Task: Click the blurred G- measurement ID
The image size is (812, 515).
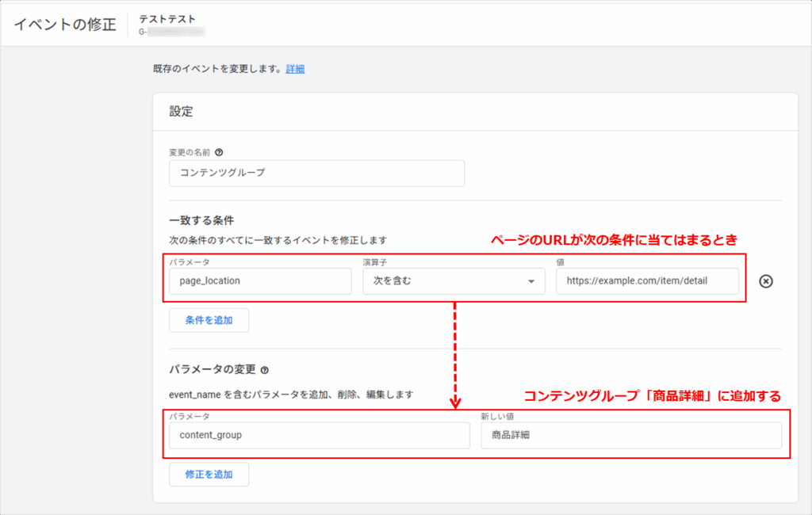Action: 172,32
